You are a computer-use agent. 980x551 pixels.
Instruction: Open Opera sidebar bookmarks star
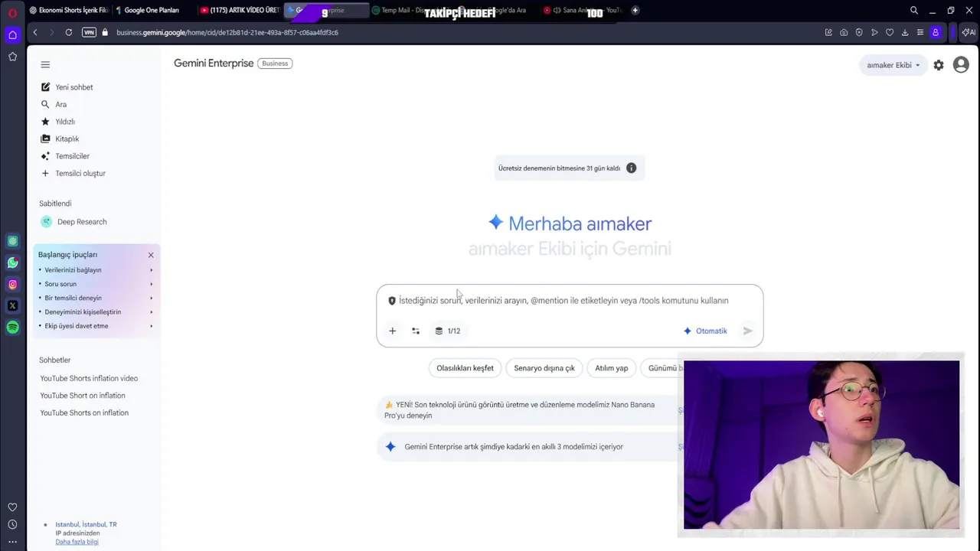point(12,57)
